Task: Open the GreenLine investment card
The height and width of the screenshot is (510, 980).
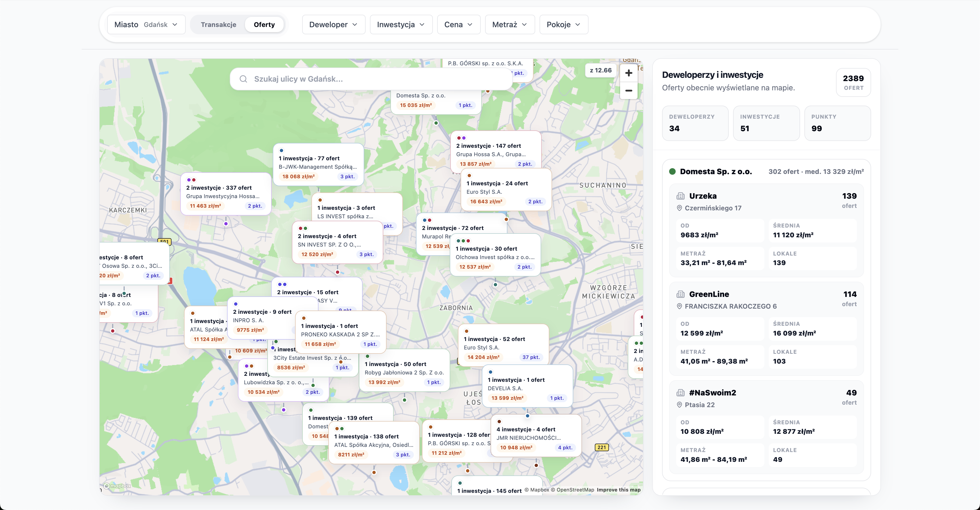Action: pyautogui.click(x=766, y=328)
